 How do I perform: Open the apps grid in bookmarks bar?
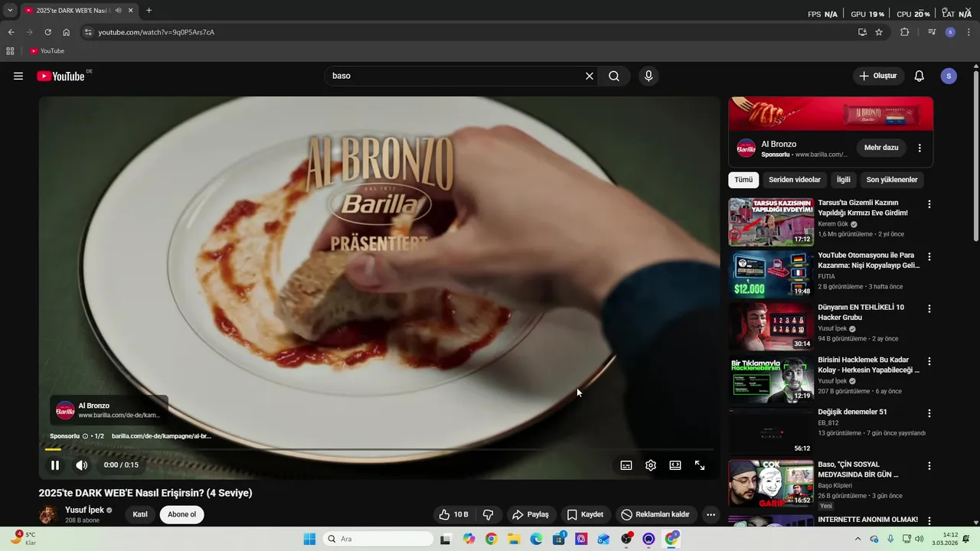pos(10,51)
